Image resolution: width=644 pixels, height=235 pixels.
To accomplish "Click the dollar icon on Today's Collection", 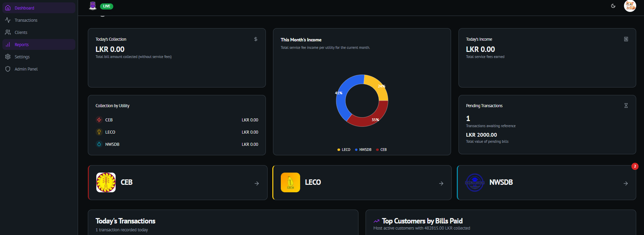I will pyautogui.click(x=256, y=39).
